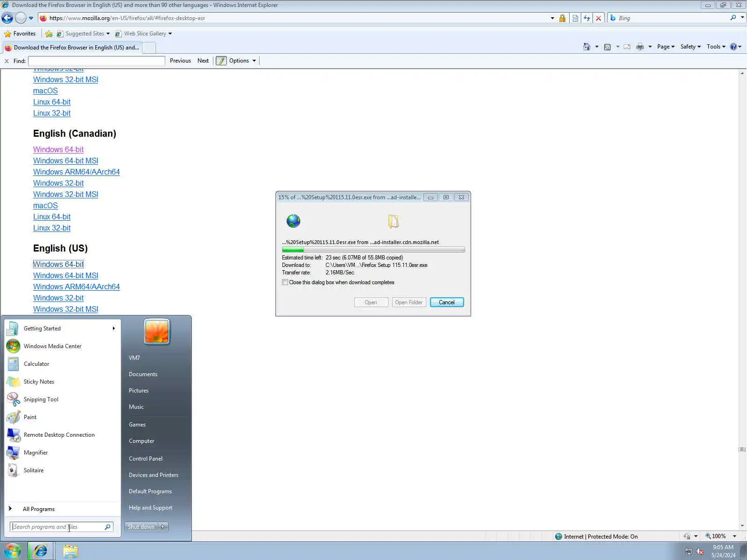Click the 100% zoom level button
The width and height of the screenshot is (747, 560).
point(716,536)
